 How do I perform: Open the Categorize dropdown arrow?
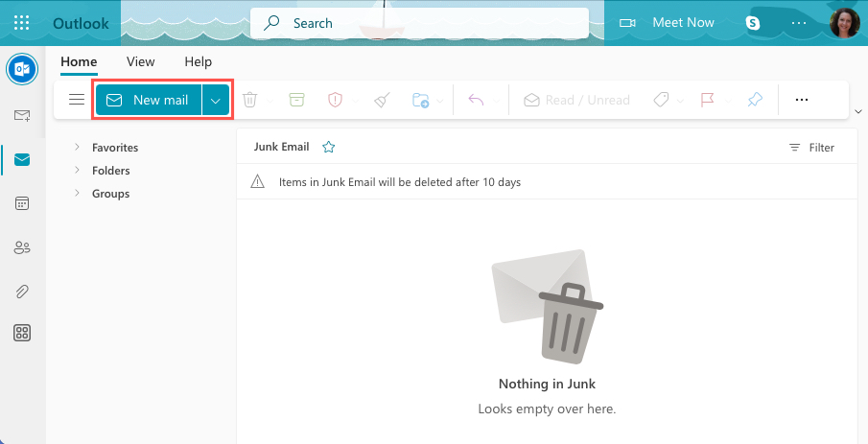681,101
